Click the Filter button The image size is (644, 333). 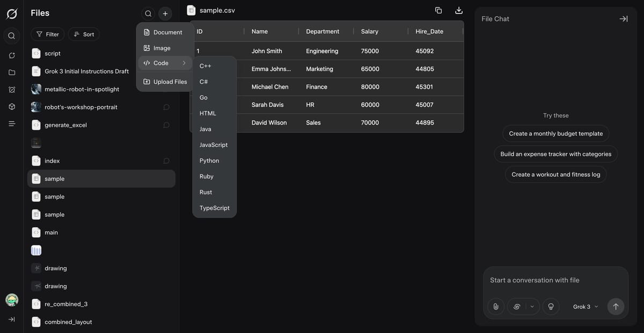pos(47,34)
